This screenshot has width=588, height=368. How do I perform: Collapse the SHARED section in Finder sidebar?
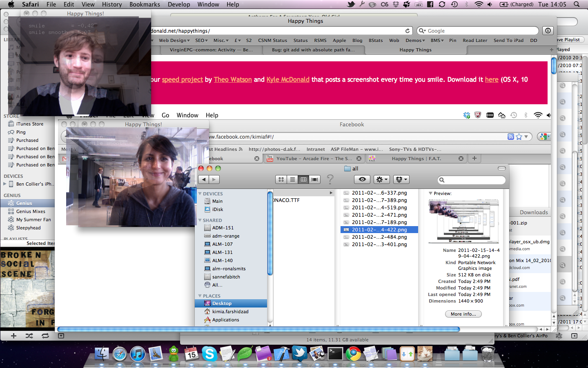tap(200, 220)
